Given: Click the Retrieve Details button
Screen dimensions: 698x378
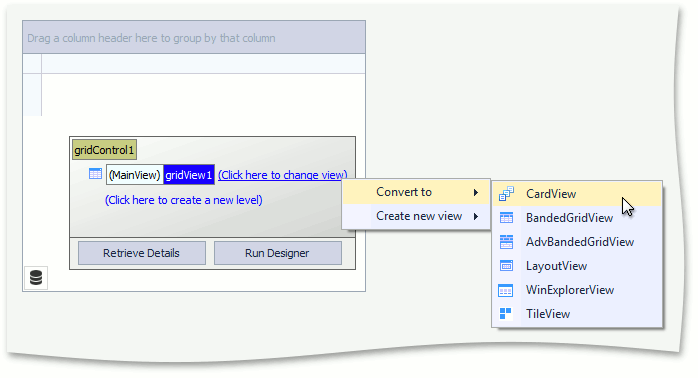Looking at the screenshot, I should coord(142,253).
